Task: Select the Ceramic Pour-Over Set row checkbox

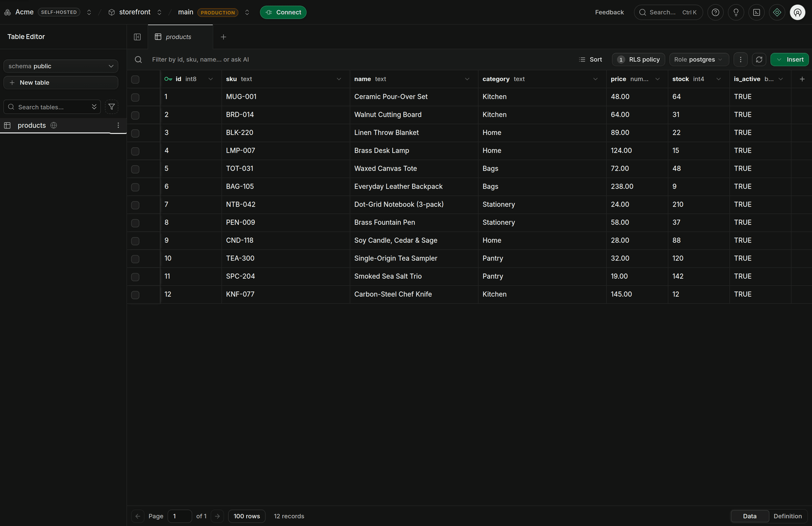Action: (x=135, y=97)
